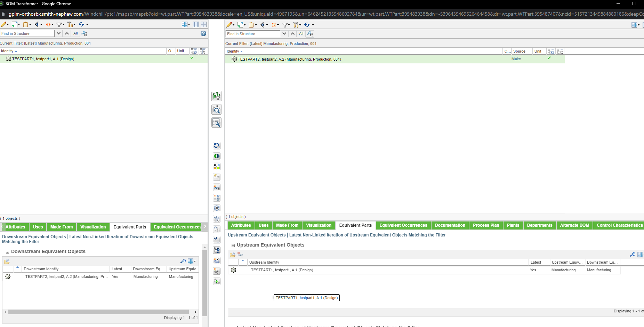
Task: Open the Help question mark icon
Action: pyautogui.click(x=203, y=33)
